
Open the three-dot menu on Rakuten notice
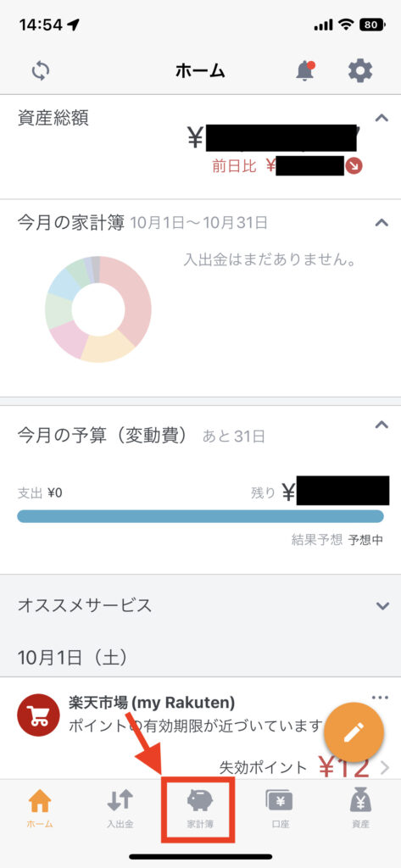380,698
